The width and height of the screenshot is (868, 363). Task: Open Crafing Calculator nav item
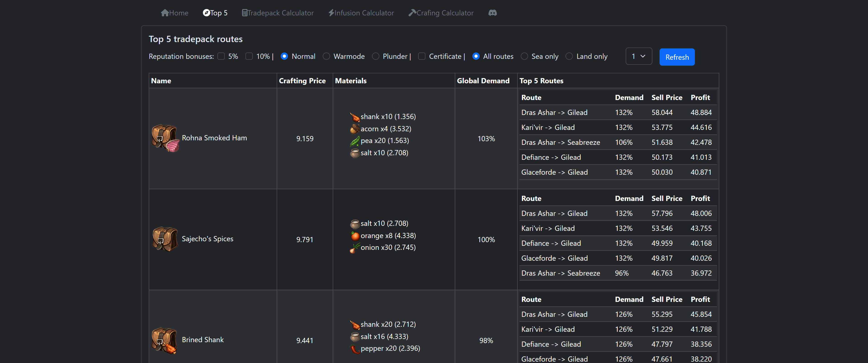click(x=441, y=13)
